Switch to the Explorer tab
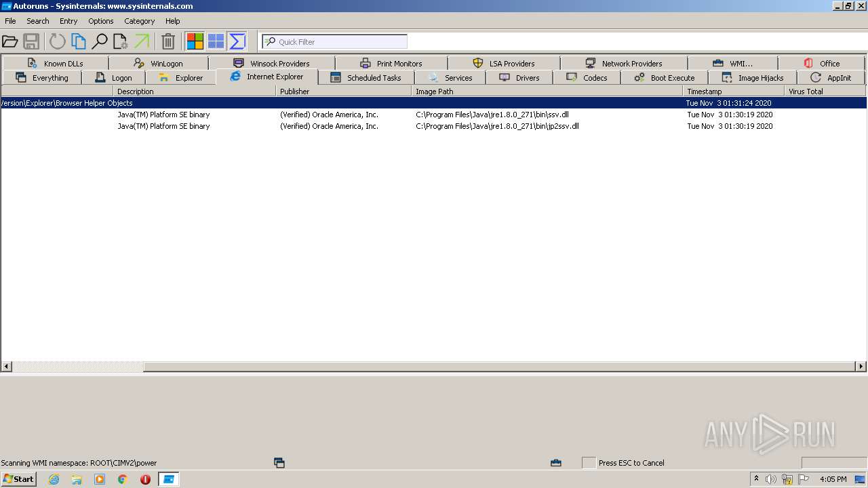868x488 pixels. 180,77
